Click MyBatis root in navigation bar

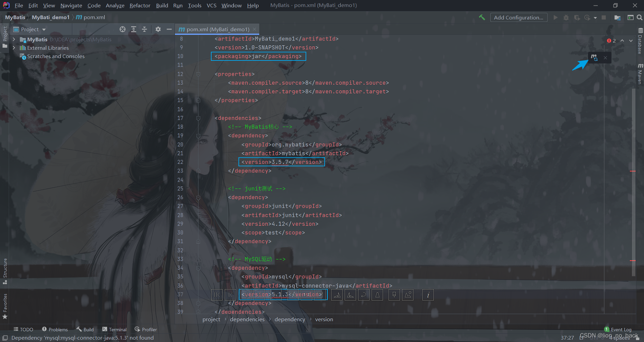[15, 17]
